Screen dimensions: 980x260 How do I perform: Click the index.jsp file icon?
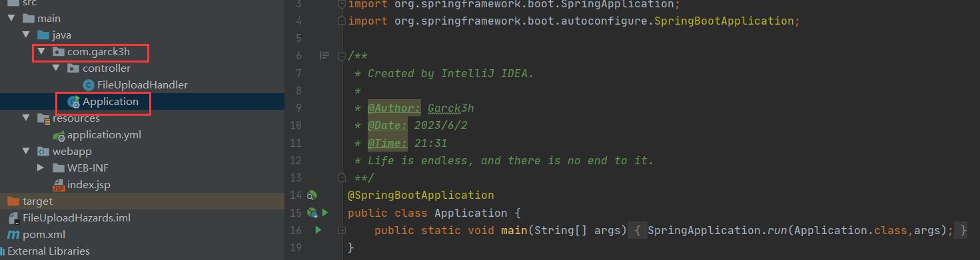(x=59, y=185)
